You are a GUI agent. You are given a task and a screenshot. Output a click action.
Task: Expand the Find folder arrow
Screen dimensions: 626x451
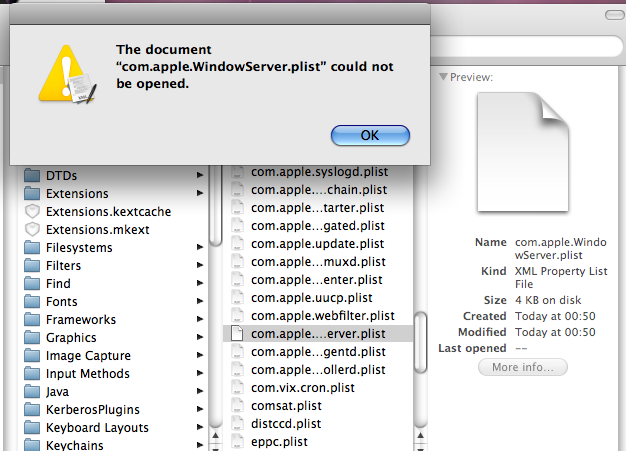click(200, 283)
